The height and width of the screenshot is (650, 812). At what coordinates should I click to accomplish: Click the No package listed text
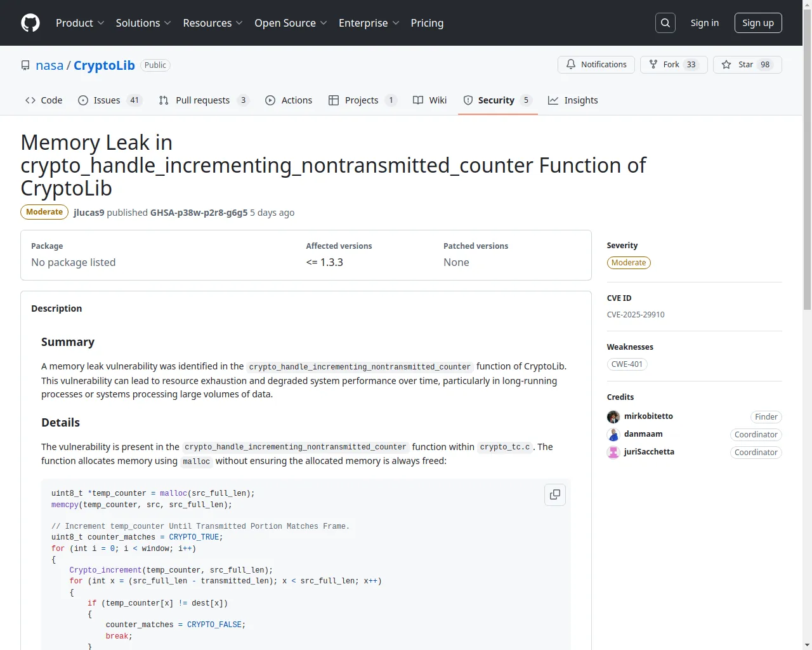(x=74, y=263)
